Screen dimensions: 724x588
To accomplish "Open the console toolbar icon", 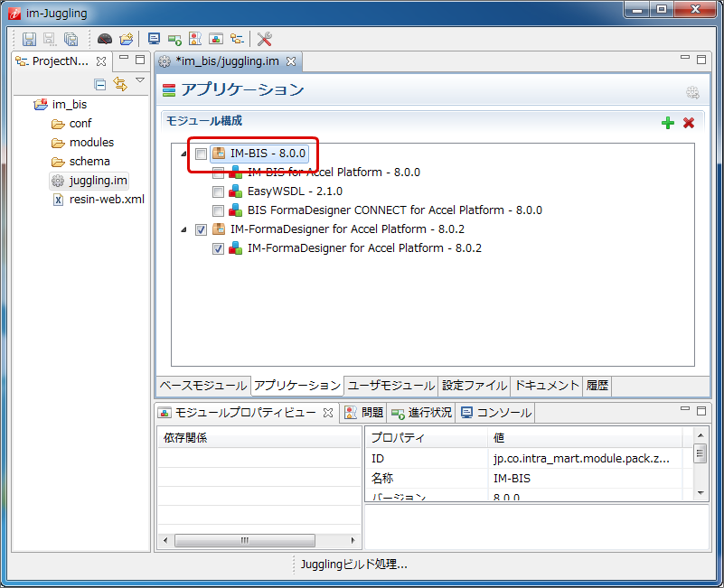I will click(x=154, y=39).
